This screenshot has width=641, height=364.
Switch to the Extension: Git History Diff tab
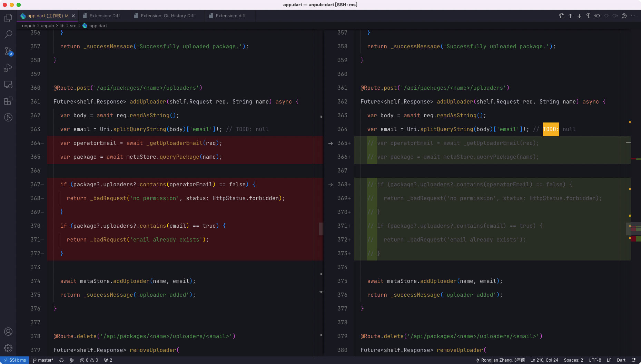pos(167,16)
